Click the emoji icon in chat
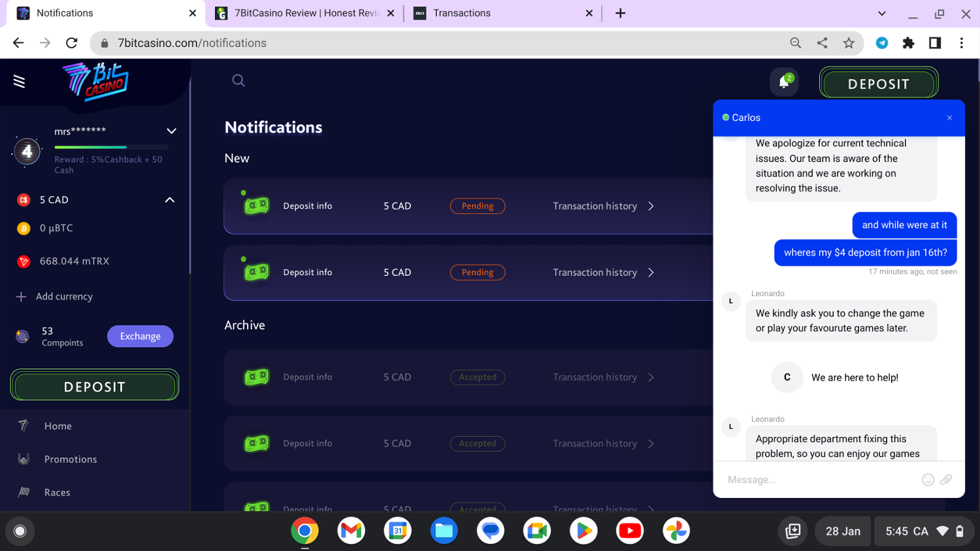The image size is (980, 551). click(x=928, y=480)
